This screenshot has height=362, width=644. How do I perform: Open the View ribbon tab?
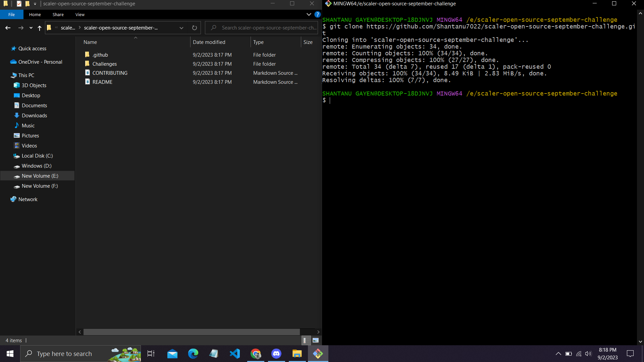pos(79,14)
